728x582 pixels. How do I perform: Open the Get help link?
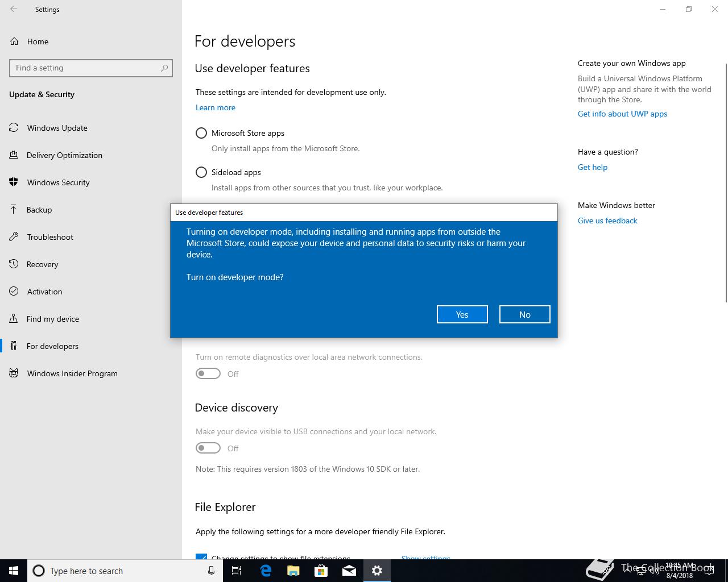point(593,167)
